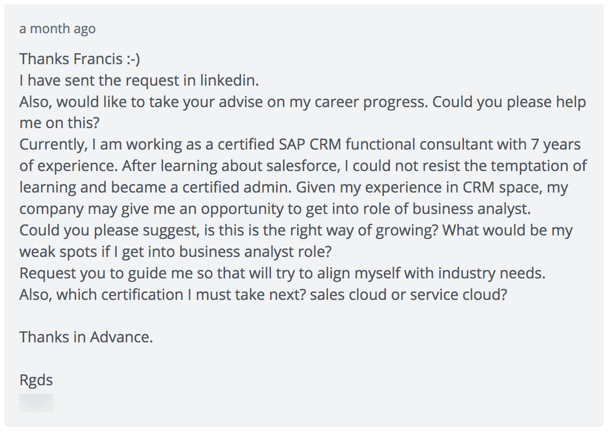Click the "a month ago" timestamp
Image resolution: width=611 pixels, height=434 pixels.
(57, 29)
